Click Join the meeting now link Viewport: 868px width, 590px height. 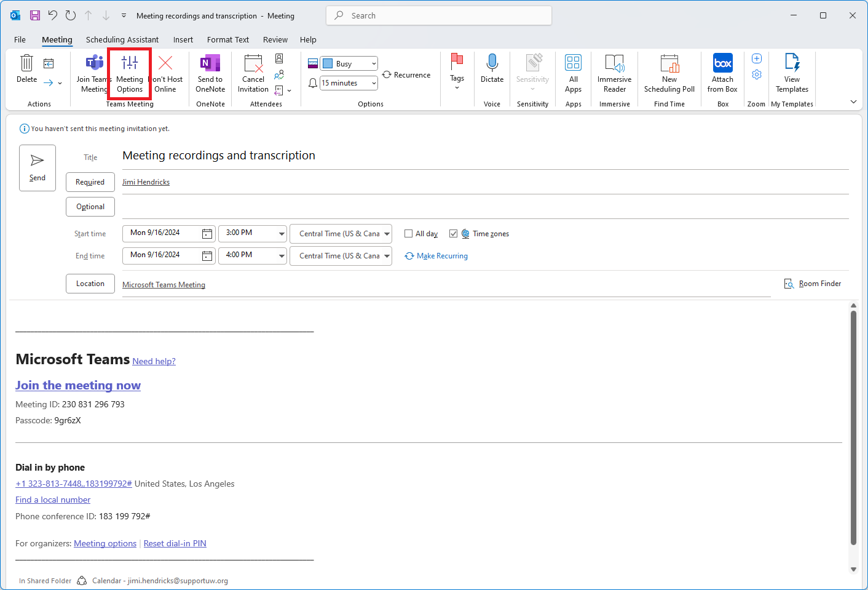pyautogui.click(x=78, y=385)
